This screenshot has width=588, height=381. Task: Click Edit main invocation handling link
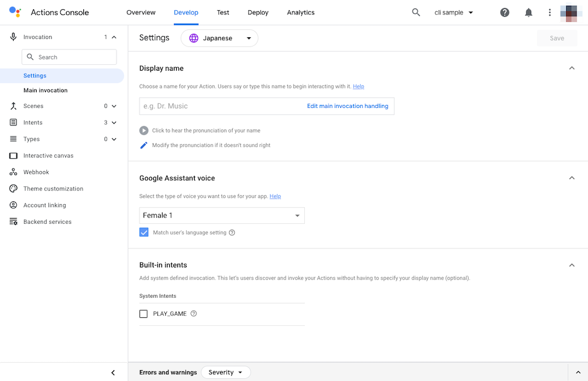pos(347,106)
